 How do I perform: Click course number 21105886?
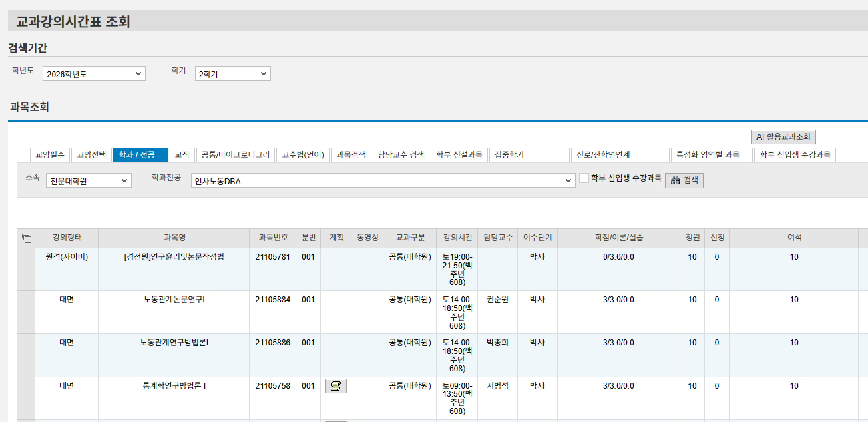point(273,343)
